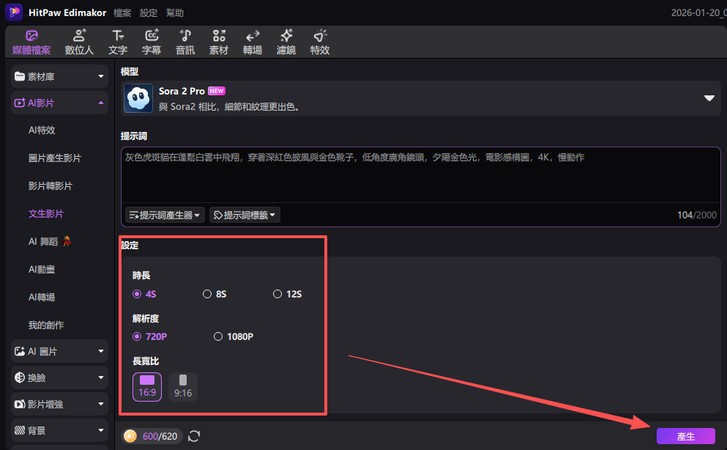
Task: Open AI 舞蹈 dance feature
Action: click(x=50, y=241)
